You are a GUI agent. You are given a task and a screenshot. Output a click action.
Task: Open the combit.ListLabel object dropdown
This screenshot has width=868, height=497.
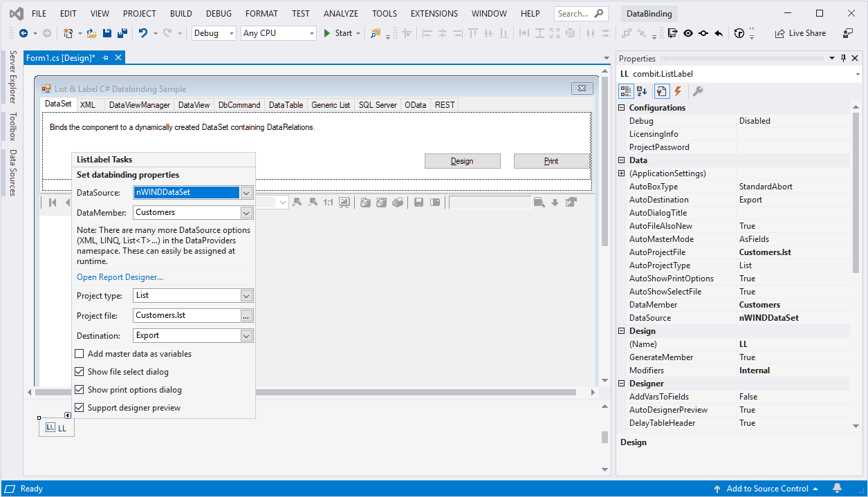point(857,74)
